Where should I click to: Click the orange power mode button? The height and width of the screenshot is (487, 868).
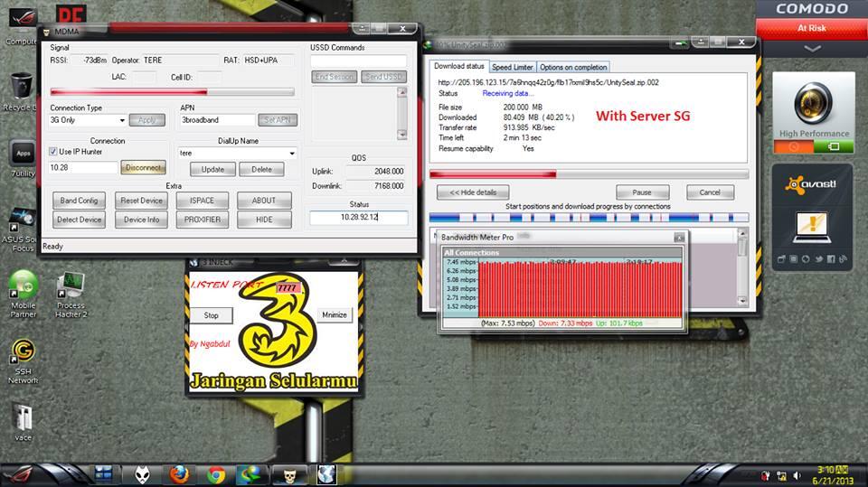tap(793, 146)
